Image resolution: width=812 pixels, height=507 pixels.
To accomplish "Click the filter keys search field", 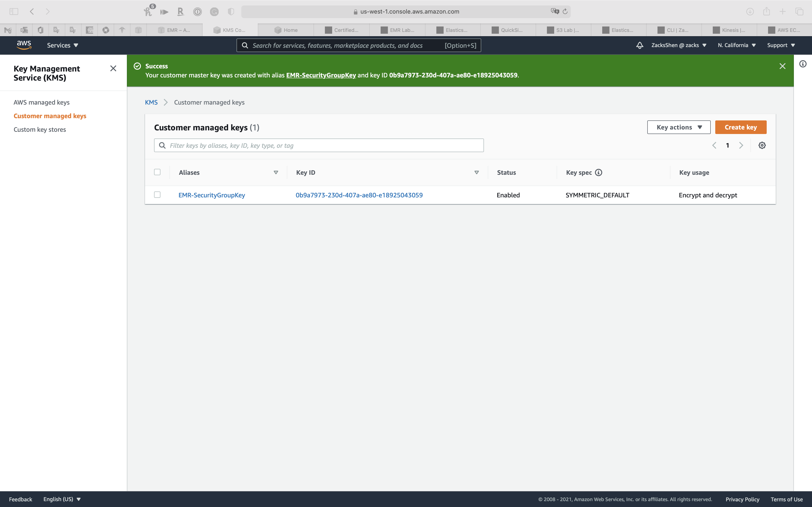I will click(319, 145).
